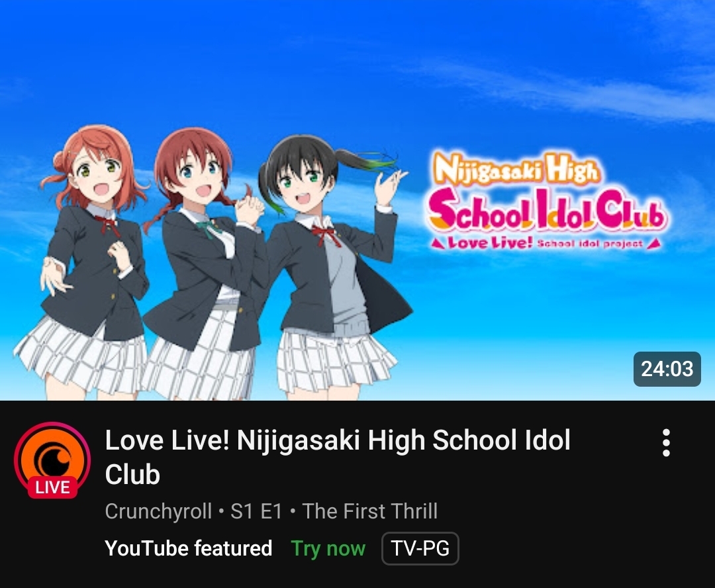Tap the YouTube featured label
Viewport: 715px width, 588px height.
(x=188, y=548)
